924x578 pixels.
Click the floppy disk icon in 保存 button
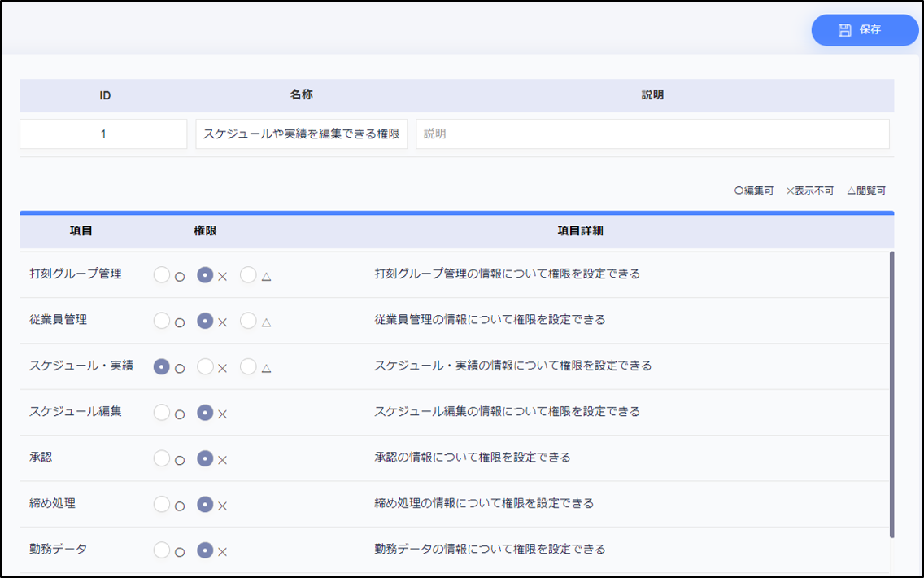pyautogui.click(x=844, y=30)
